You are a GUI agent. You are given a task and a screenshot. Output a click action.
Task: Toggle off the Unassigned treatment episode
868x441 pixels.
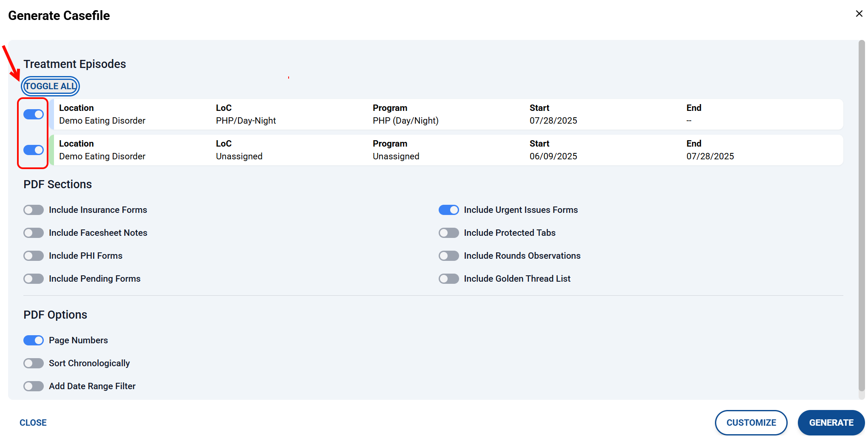34,150
